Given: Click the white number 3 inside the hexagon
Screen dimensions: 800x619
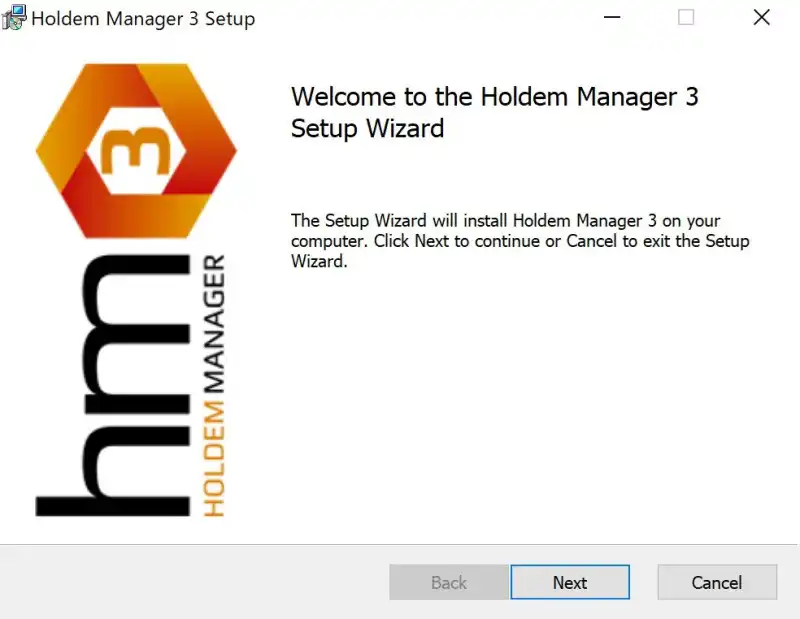Looking at the screenshot, I should pyautogui.click(x=135, y=152).
